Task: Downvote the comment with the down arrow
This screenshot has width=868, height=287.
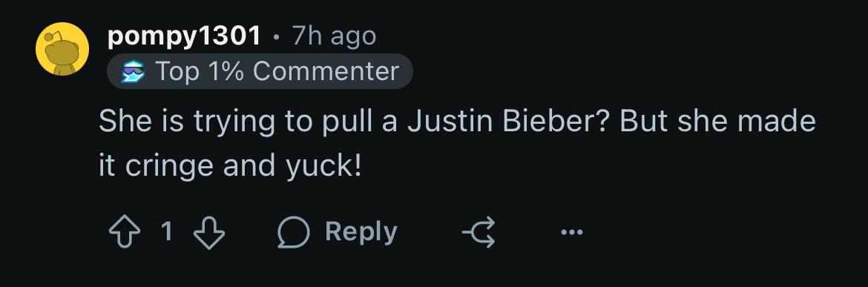Action: (x=208, y=231)
